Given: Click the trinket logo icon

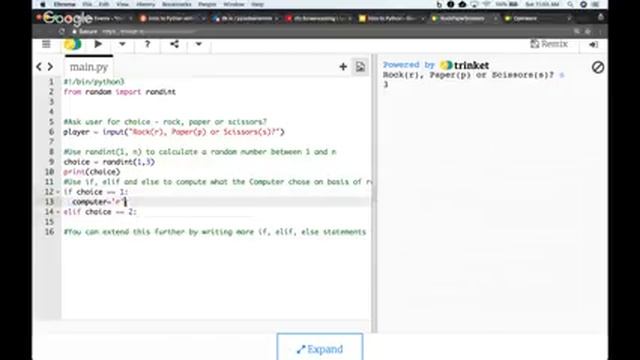Looking at the screenshot, I should pyautogui.click(x=73, y=44).
